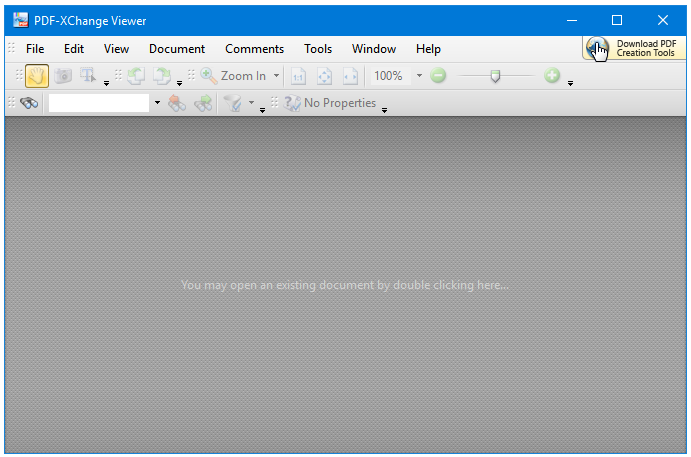Click the No Properties toolbar icon
Image resolution: width=691 pixels, height=457 pixels.
(x=292, y=103)
